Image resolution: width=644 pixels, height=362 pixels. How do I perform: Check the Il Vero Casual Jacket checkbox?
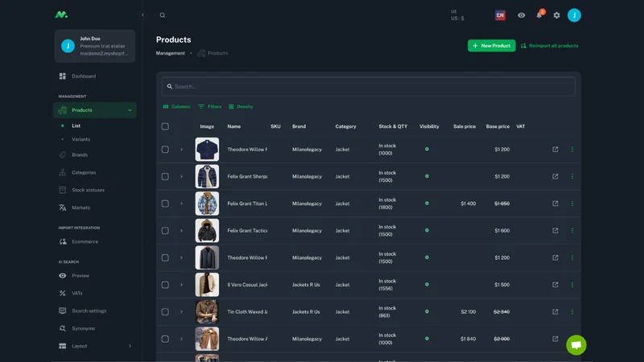pyautogui.click(x=165, y=285)
